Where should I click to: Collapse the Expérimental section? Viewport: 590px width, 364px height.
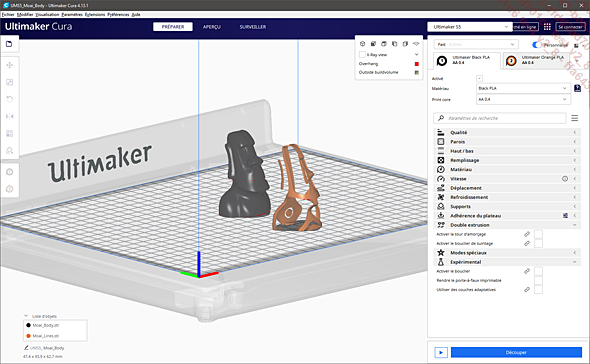507,262
